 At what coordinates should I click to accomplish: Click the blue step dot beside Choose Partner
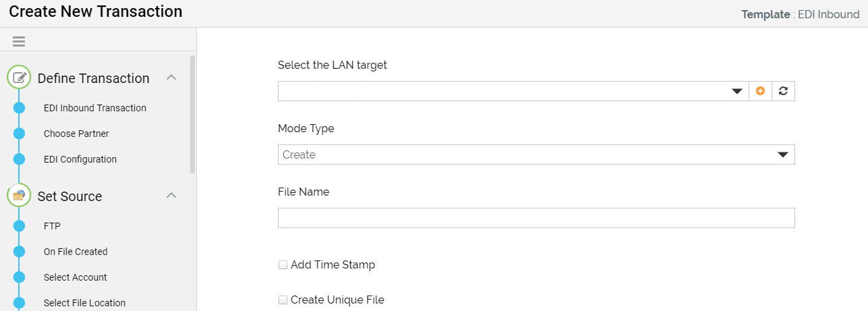(19, 134)
